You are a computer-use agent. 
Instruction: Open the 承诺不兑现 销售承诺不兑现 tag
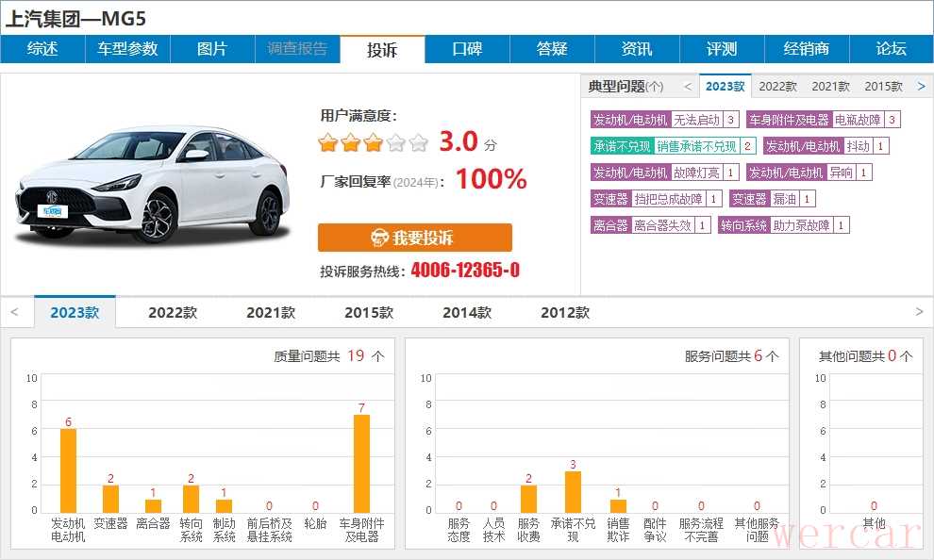point(673,146)
